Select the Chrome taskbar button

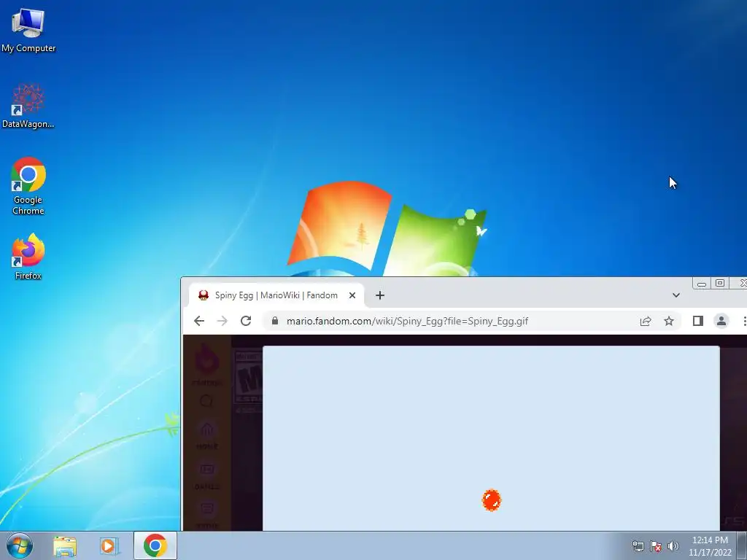pyautogui.click(x=155, y=545)
